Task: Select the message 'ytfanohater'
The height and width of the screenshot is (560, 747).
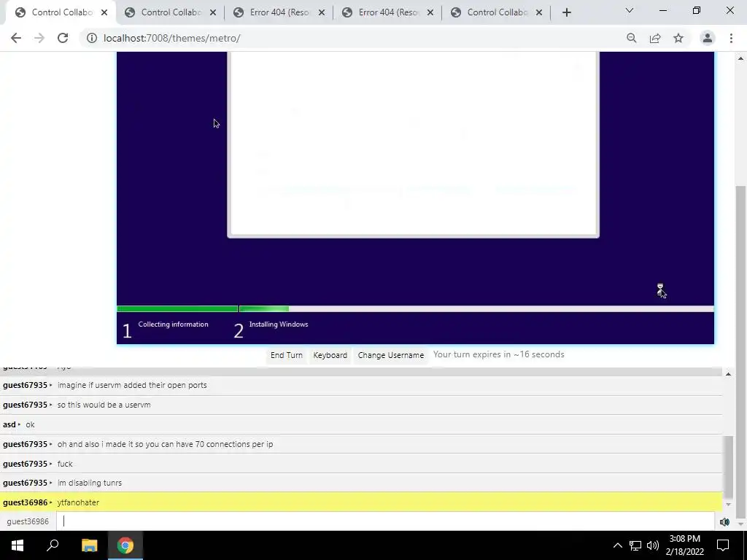Action: [x=78, y=502]
